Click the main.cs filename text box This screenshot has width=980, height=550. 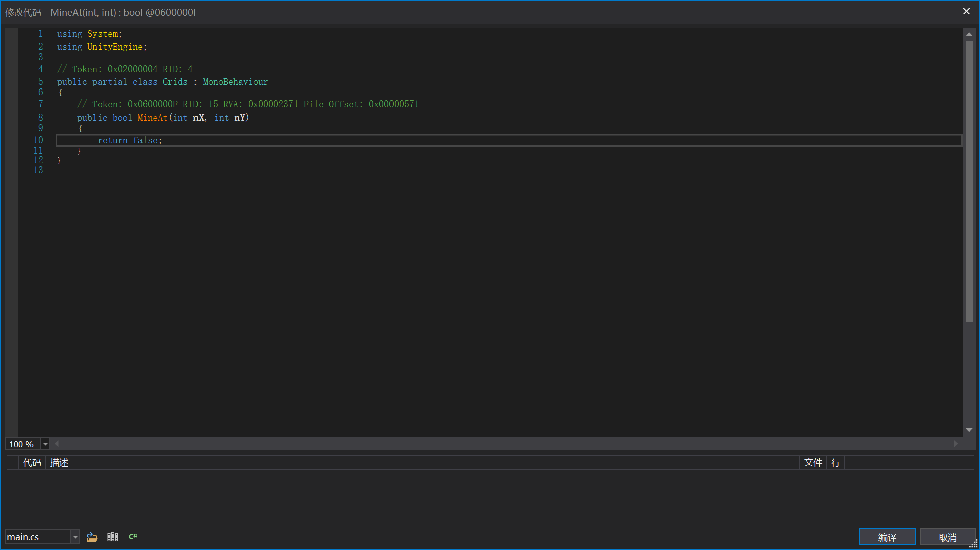(x=38, y=537)
